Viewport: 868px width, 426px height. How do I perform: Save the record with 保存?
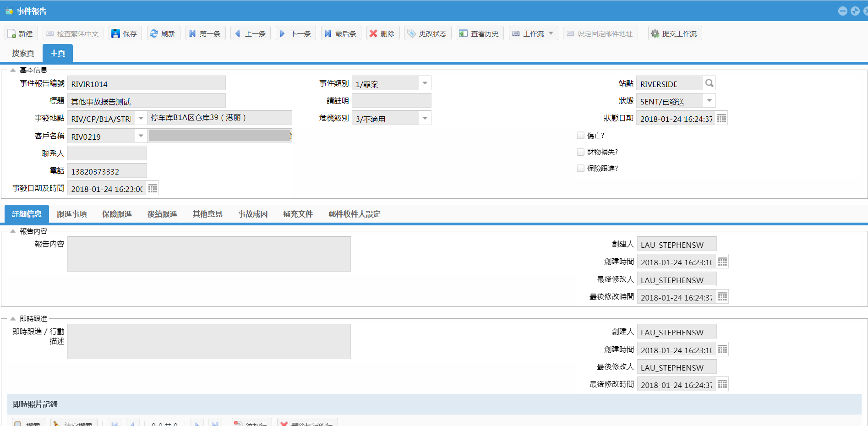point(125,33)
